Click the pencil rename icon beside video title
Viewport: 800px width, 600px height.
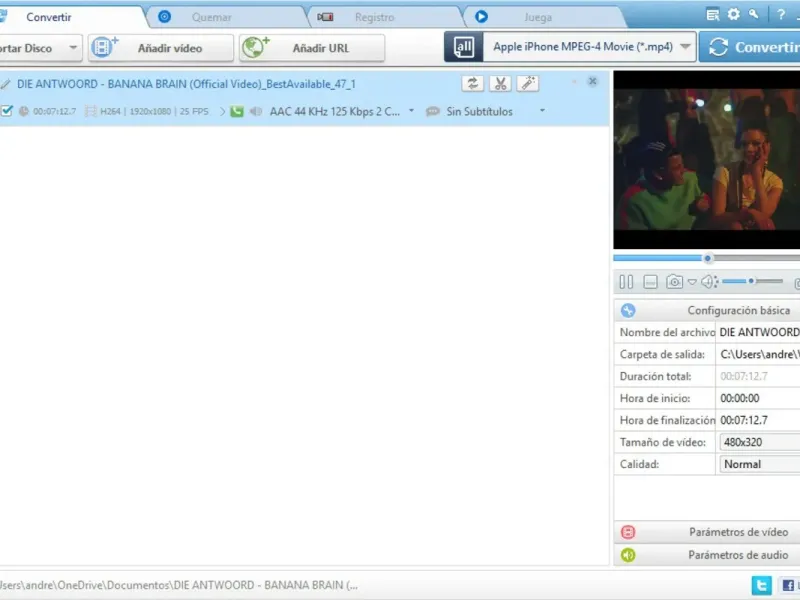tap(6, 85)
